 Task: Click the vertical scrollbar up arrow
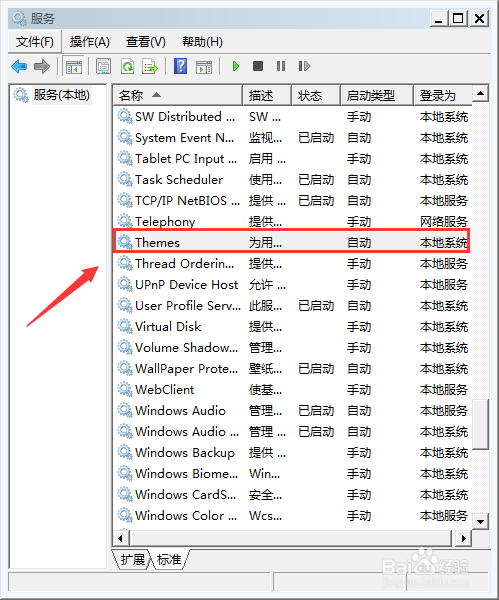[481, 93]
